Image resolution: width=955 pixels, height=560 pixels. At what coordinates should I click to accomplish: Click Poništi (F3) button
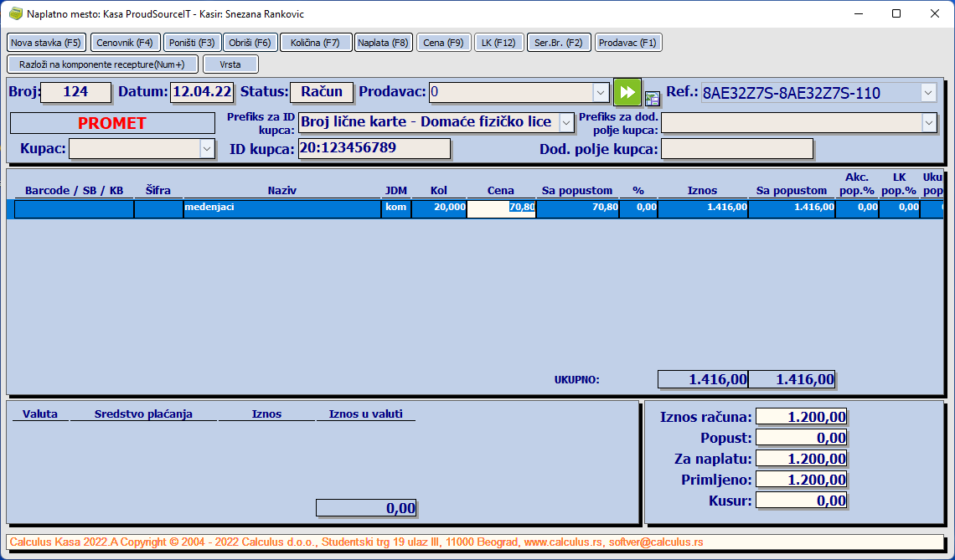click(x=192, y=43)
